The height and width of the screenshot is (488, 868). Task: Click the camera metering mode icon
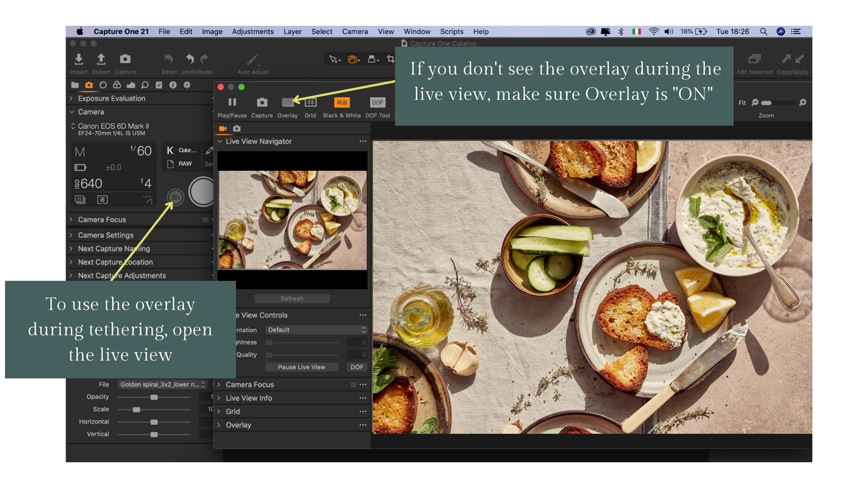click(103, 200)
